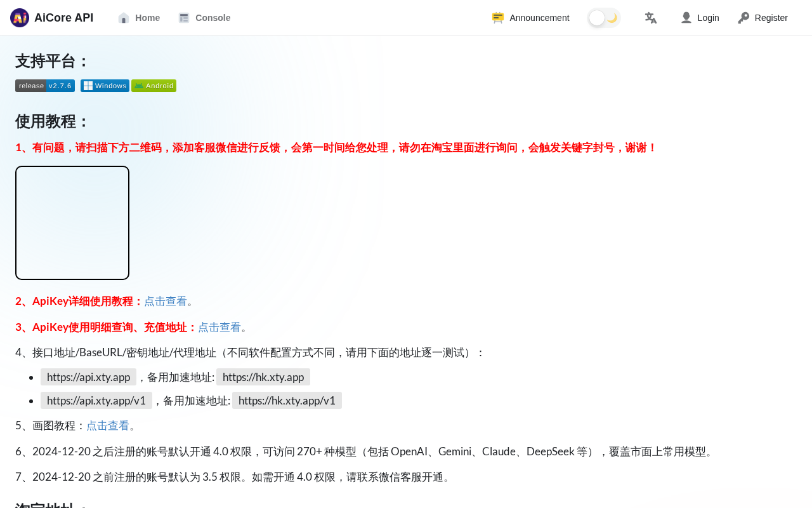Click the 接口地址/BaseURL line

click(x=251, y=352)
